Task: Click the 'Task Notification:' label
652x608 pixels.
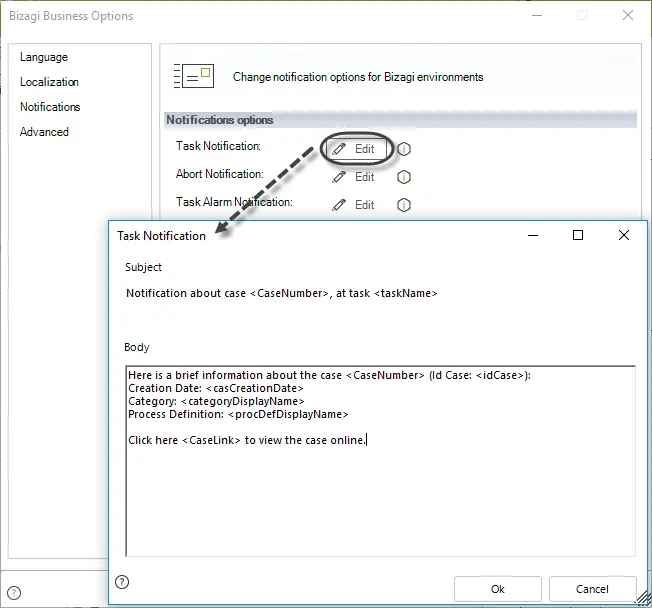Action: click(218, 146)
